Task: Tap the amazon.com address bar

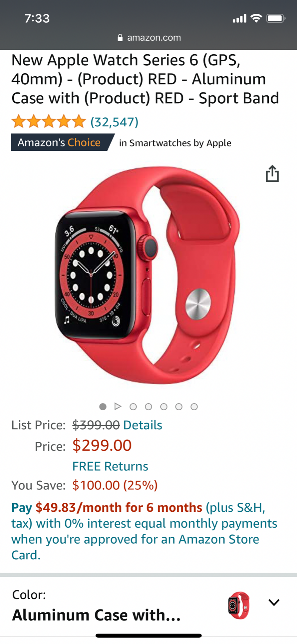Action: click(148, 38)
